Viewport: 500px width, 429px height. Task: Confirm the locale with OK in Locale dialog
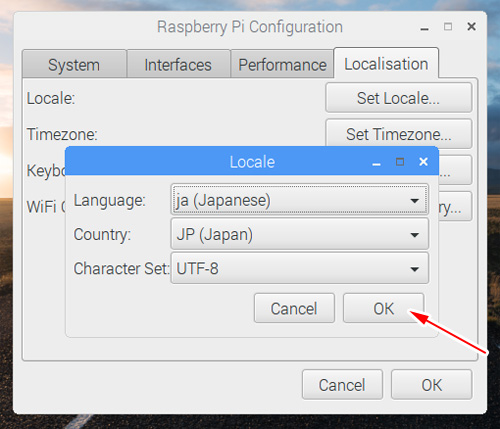click(384, 308)
